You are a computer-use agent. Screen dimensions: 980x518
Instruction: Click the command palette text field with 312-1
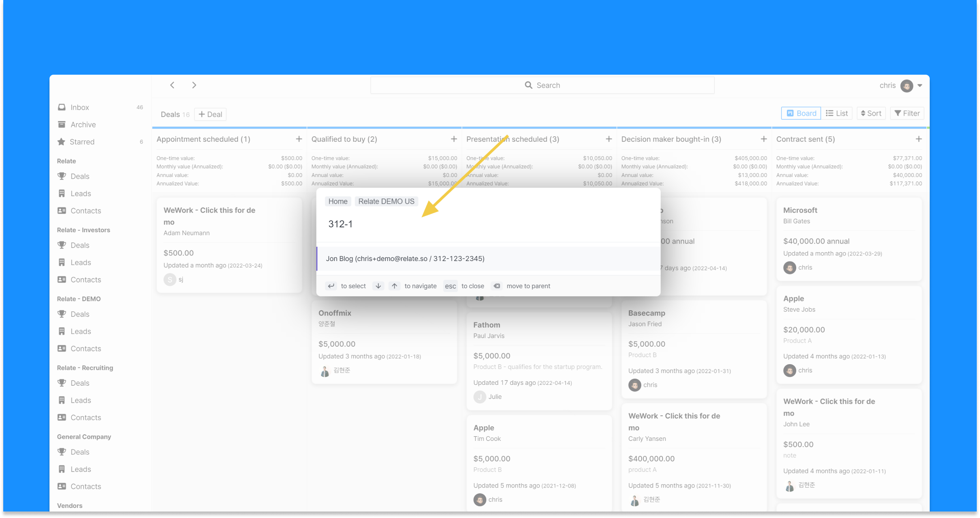click(x=488, y=224)
